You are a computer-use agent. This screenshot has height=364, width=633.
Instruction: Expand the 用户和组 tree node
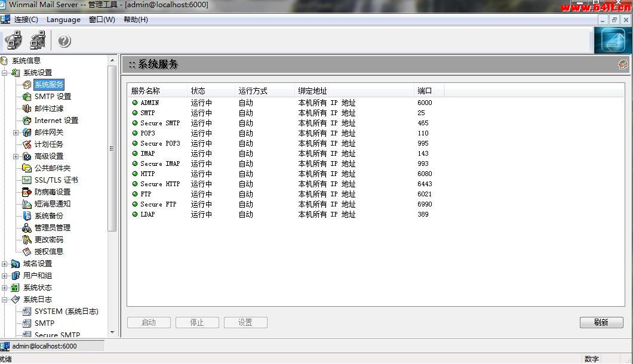(4, 276)
